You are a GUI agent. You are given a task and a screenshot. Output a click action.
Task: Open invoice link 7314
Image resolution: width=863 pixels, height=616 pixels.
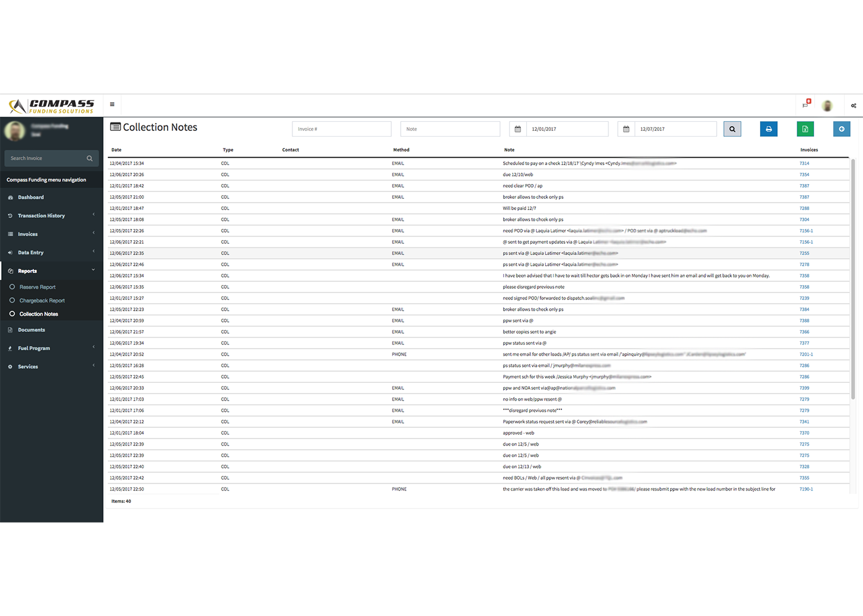pyautogui.click(x=804, y=163)
